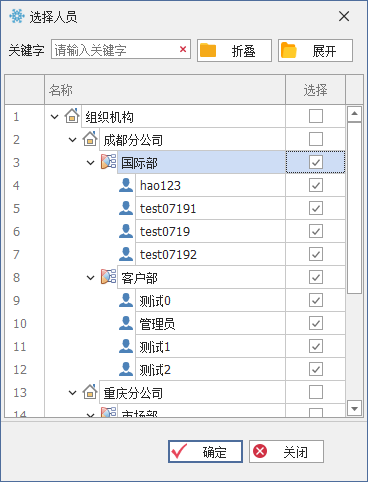
Task: Collapse the 成都分公司 tree node
Action: point(72,140)
